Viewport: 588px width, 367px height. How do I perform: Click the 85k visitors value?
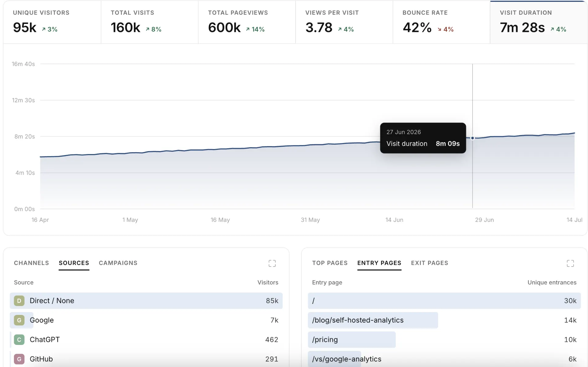pyautogui.click(x=272, y=301)
